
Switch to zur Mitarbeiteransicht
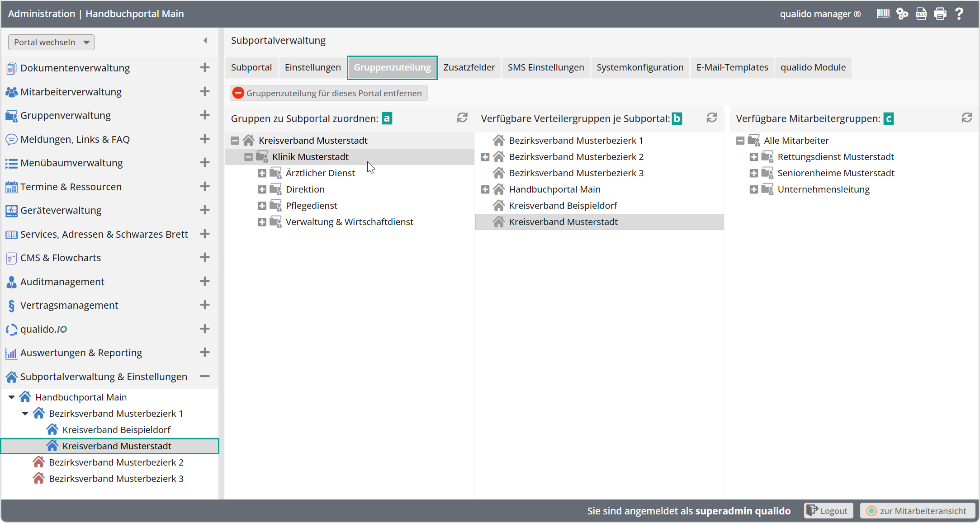917,511
